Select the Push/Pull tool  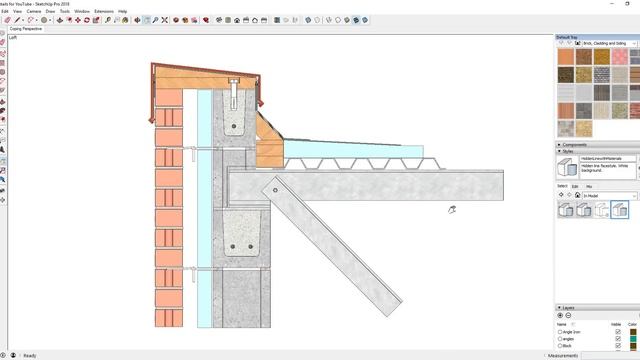[60, 20]
